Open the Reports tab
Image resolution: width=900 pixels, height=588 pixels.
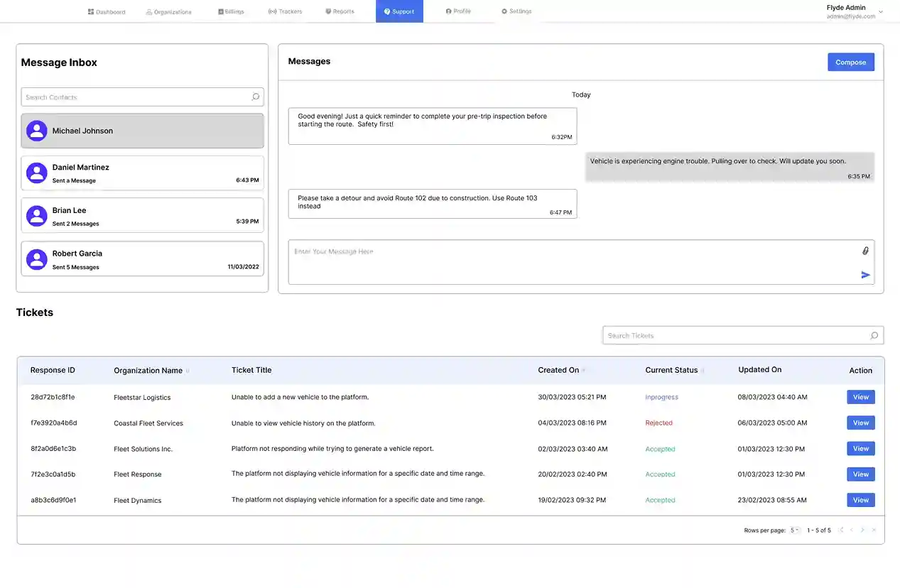[340, 11]
